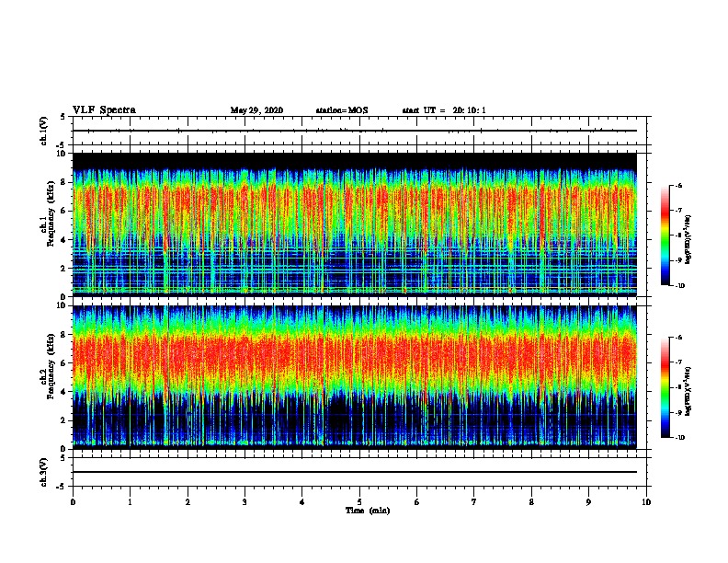Click the ch.1 "Frequency (kHz)" axis label
728x563 pixels.
pos(51,214)
